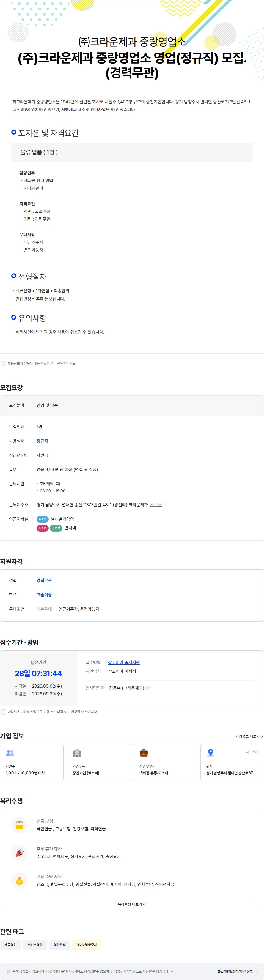Click the 보상·수당·지원 money bag icon
Image resolution: width=264 pixels, height=980 pixels.
(x=20, y=880)
